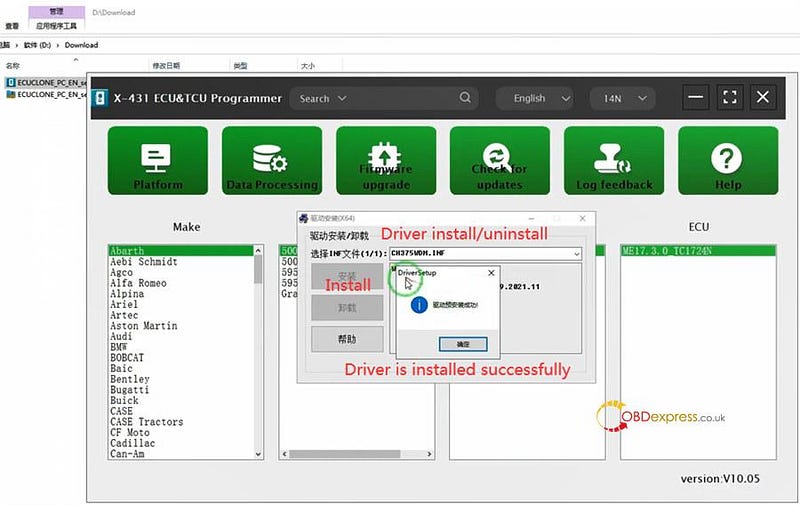Open the manage ribbon tab in Explorer
This screenshot has width=800, height=505.
tap(57, 11)
